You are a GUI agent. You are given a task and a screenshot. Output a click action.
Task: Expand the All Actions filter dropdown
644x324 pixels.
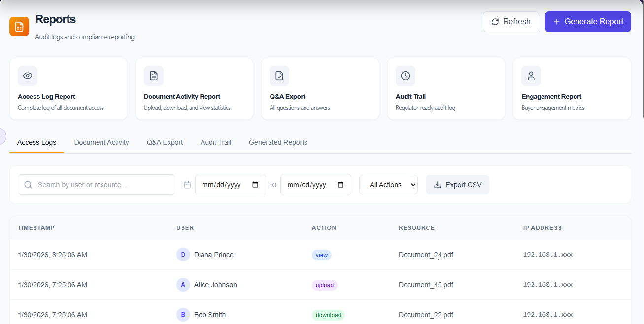coord(388,185)
